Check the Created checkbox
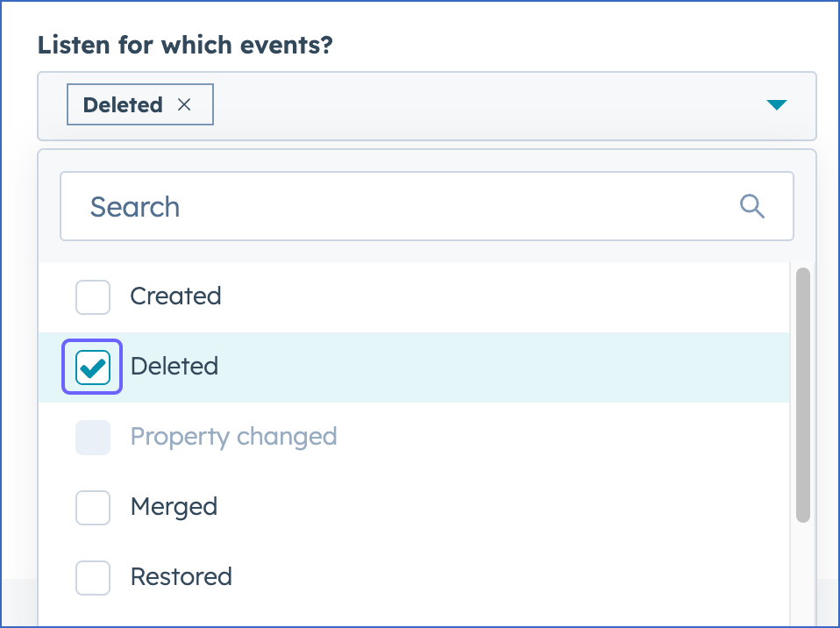This screenshot has width=840, height=628. click(x=92, y=296)
